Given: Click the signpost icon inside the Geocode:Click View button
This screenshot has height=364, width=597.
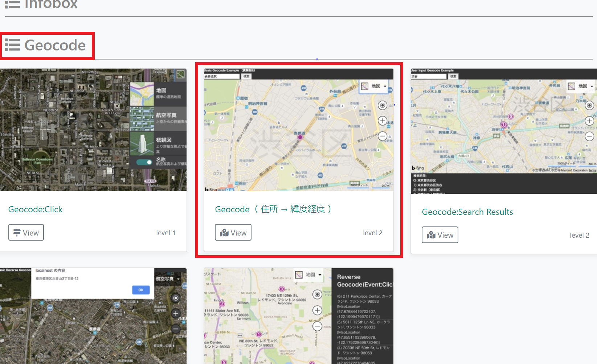Looking at the screenshot, I should 17,232.
